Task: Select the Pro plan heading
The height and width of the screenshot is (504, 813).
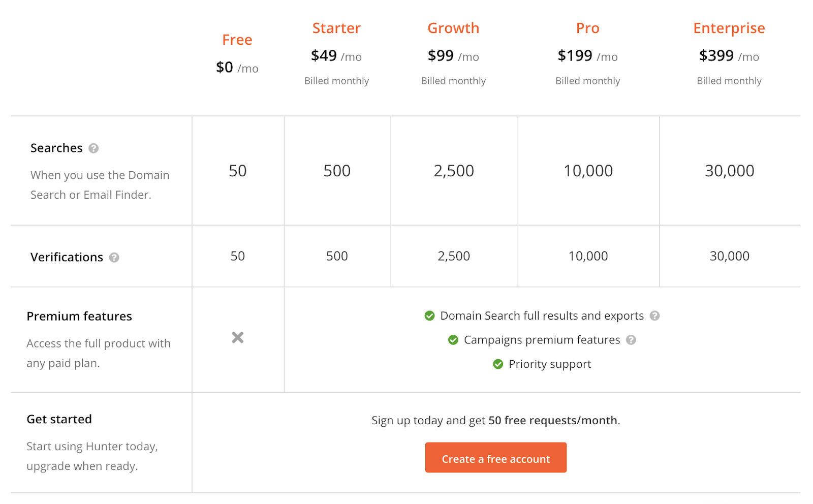Action: [x=587, y=28]
